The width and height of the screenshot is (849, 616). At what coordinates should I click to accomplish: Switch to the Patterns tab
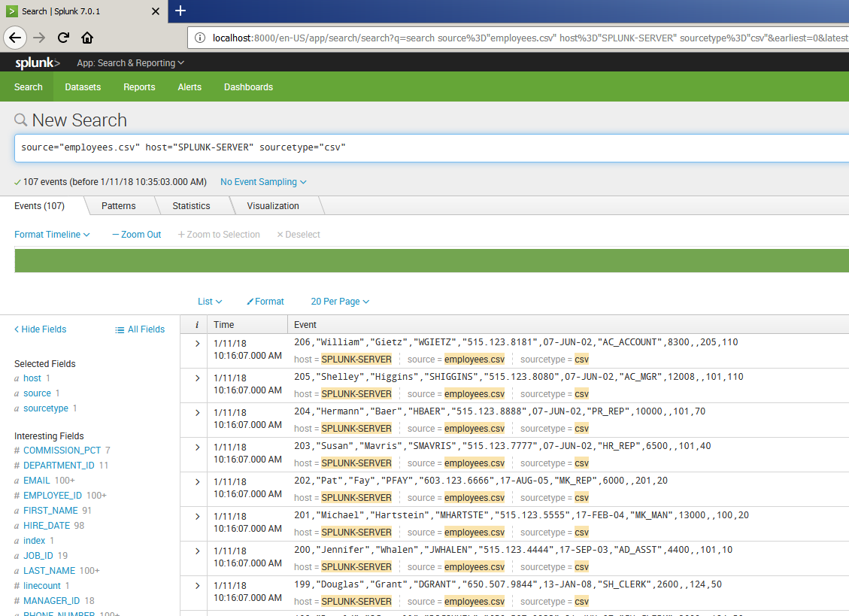118,205
